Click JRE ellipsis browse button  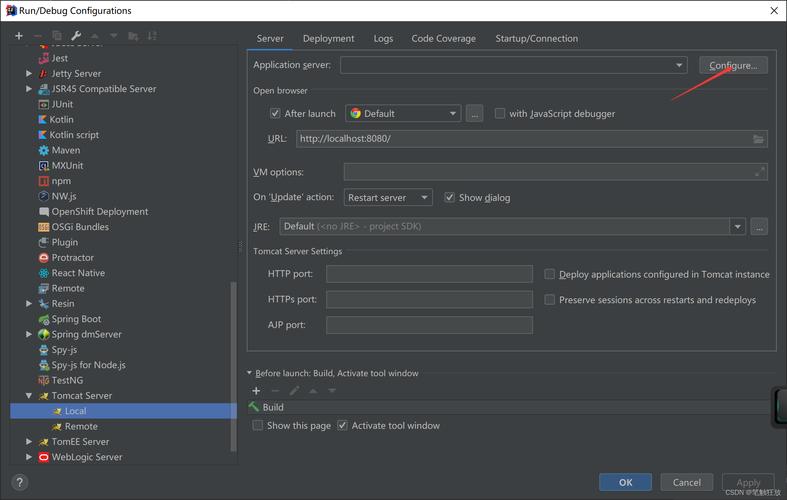pyautogui.click(x=759, y=226)
